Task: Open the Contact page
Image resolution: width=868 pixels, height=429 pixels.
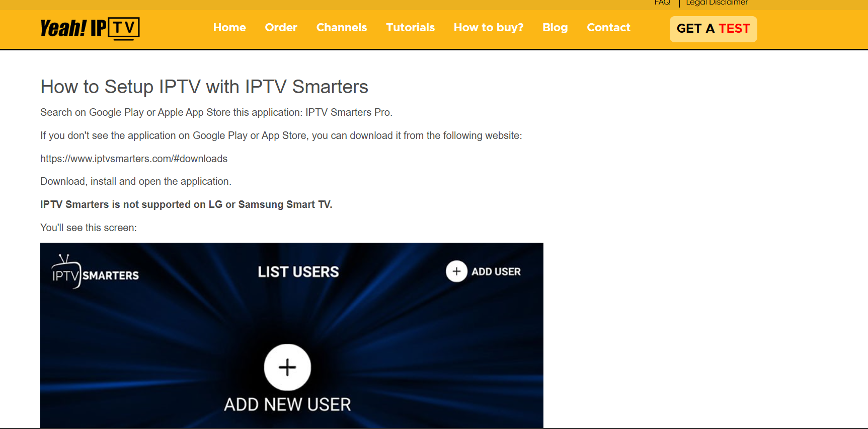Action: point(608,28)
